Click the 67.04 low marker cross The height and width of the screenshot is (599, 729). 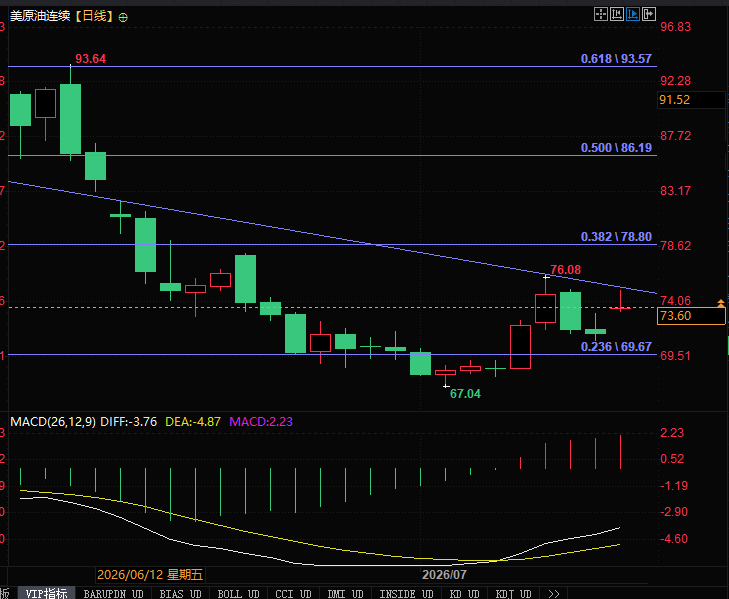pyautogui.click(x=446, y=386)
